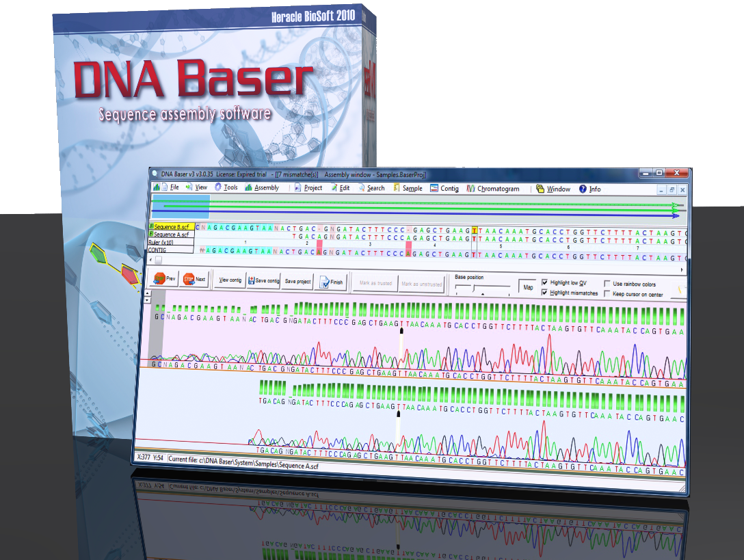
Task: Click the Map button
Action: (x=528, y=287)
